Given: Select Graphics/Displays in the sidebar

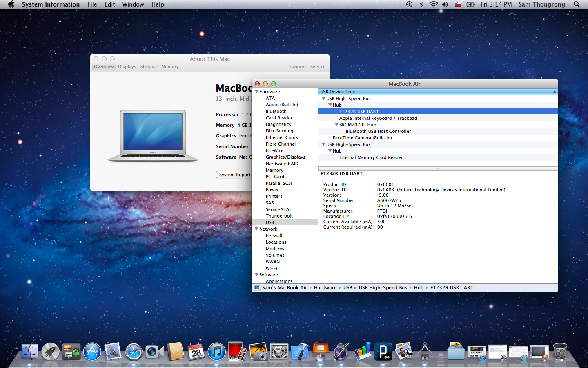Looking at the screenshot, I should point(285,157).
